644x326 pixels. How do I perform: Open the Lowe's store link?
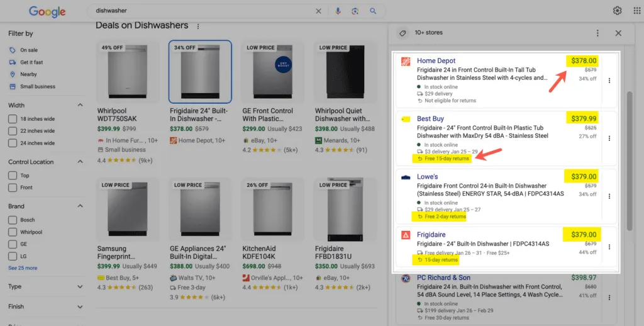(428, 177)
